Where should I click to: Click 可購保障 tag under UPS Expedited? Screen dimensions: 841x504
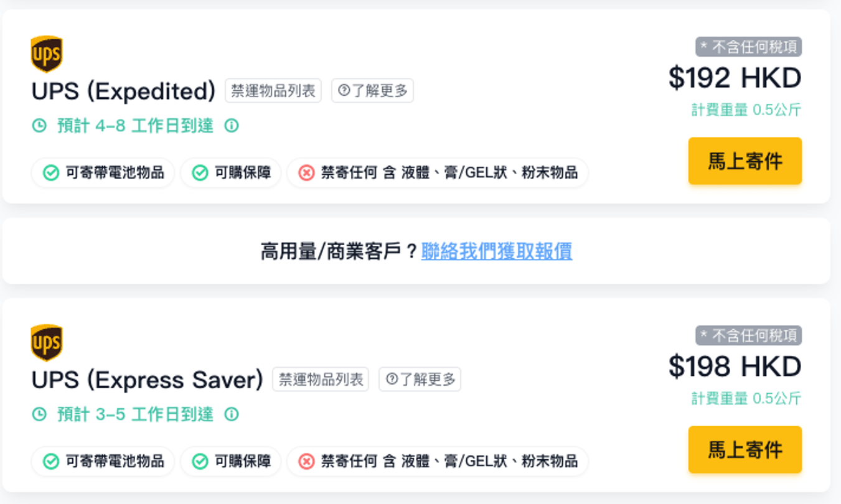pos(231,173)
